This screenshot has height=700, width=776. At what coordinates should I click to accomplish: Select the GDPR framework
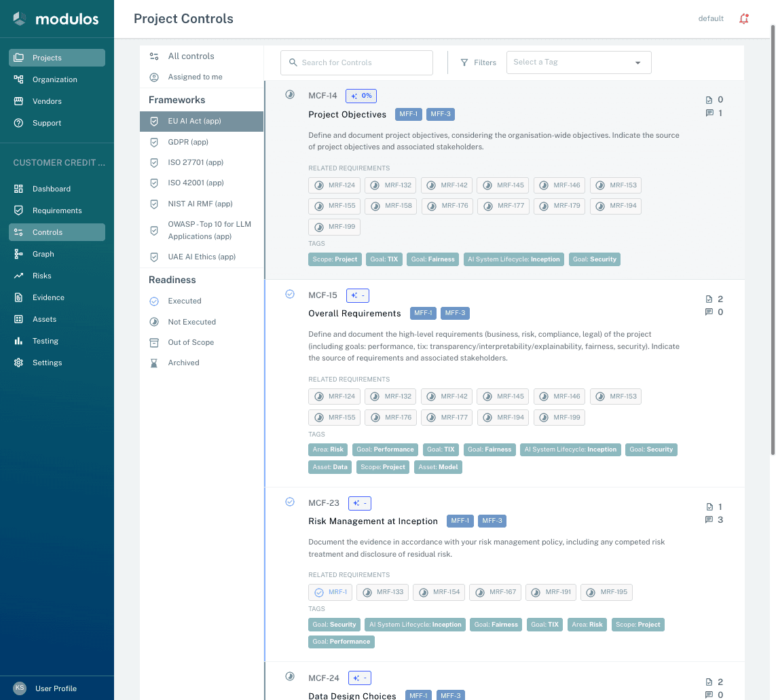188,142
